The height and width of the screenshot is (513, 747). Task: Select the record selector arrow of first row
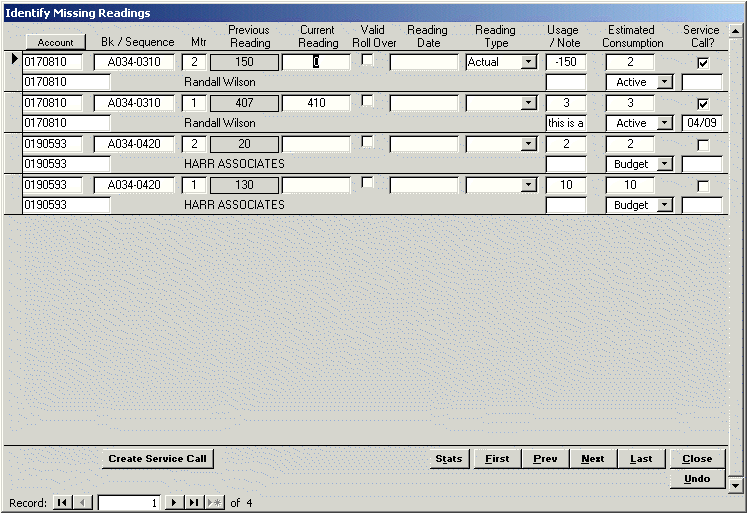[x=14, y=59]
